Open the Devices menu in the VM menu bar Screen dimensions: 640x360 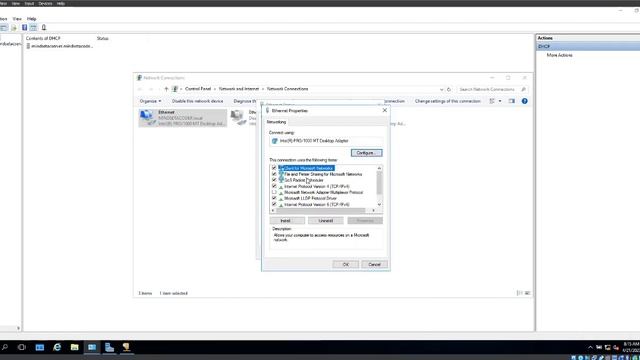[45, 3]
